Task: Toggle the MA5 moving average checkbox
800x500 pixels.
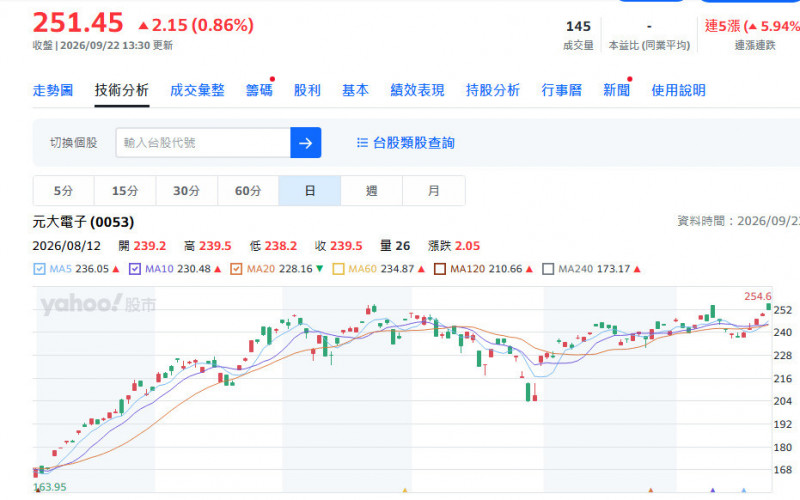Action: (x=39, y=269)
